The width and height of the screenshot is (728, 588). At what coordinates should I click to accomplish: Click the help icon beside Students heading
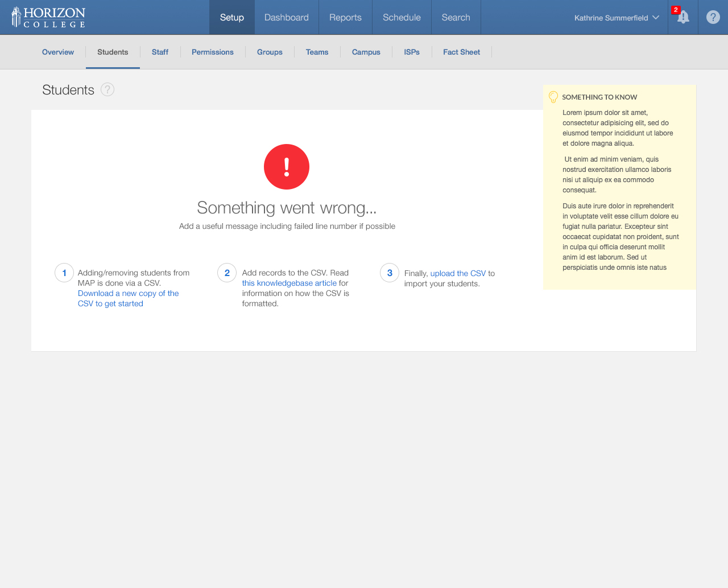coord(107,89)
